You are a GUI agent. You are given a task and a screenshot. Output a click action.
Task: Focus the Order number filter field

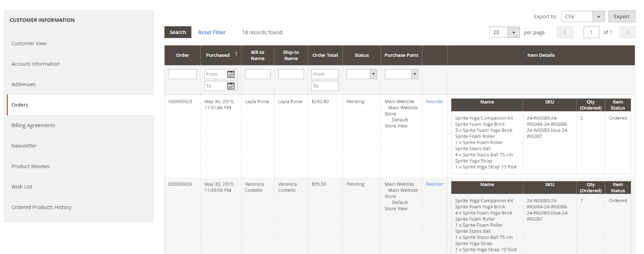click(x=182, y=74)
